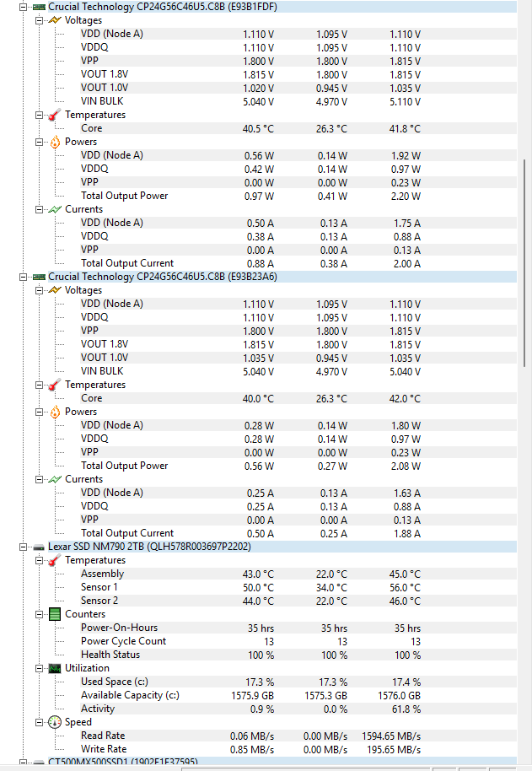
Task: Select the Power Cycle Count row
Action: tap(298, 641)
